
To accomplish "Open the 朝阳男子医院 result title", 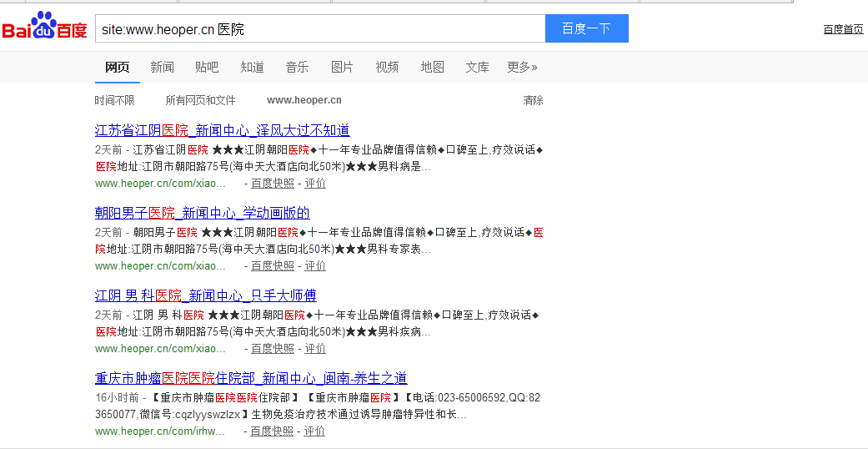I will point(202,213).
